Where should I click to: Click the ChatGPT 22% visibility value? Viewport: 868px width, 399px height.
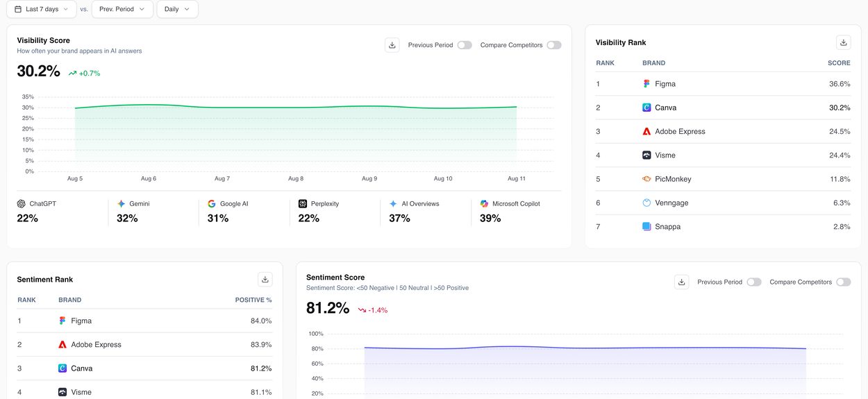pyautogui.click(x=28, y=219)
